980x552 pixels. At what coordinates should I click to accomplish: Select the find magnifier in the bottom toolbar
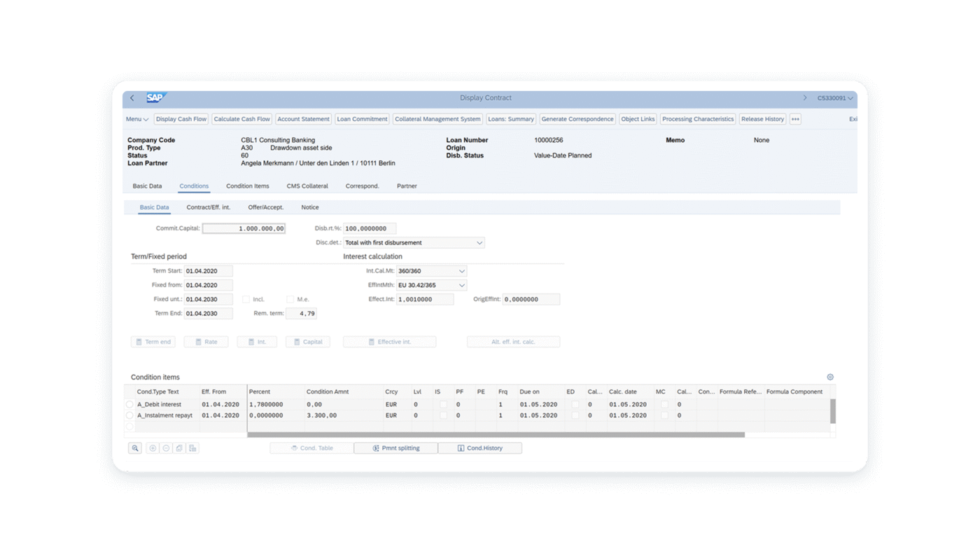(x=134, y=448)
